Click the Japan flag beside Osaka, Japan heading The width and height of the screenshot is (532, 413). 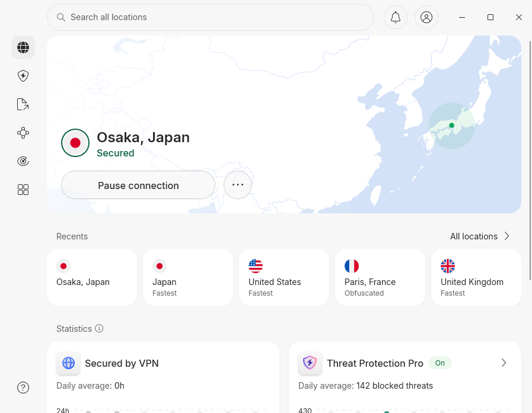(75, 143)
